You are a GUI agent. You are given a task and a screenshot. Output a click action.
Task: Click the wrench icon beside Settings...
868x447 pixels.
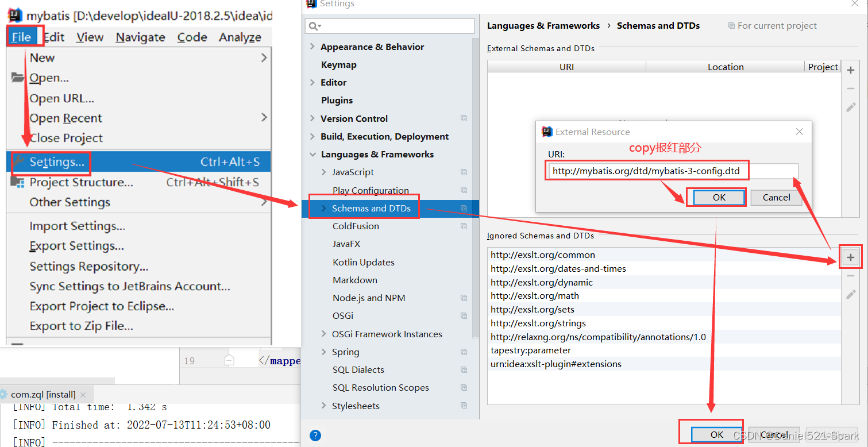tap(18, 161)
